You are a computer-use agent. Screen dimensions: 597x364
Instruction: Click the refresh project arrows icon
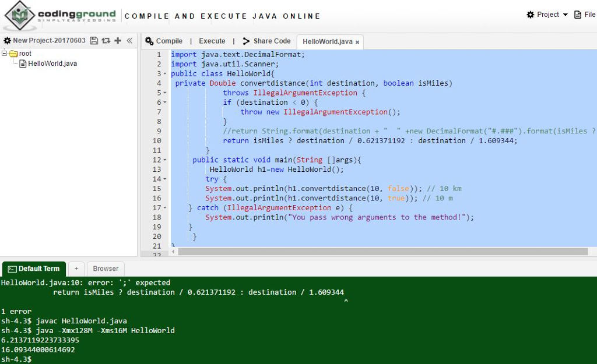pyautogui.click(x=106, y=41)
